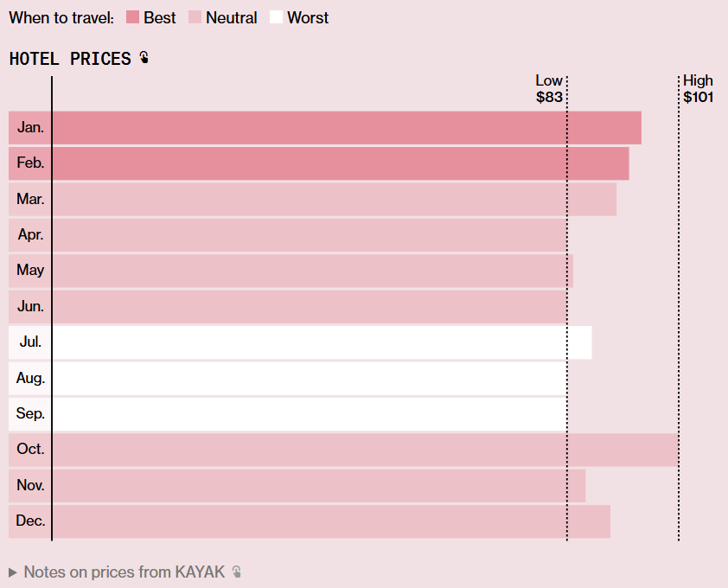Click the pointer icon after KAYAK notes

[237, 572]
